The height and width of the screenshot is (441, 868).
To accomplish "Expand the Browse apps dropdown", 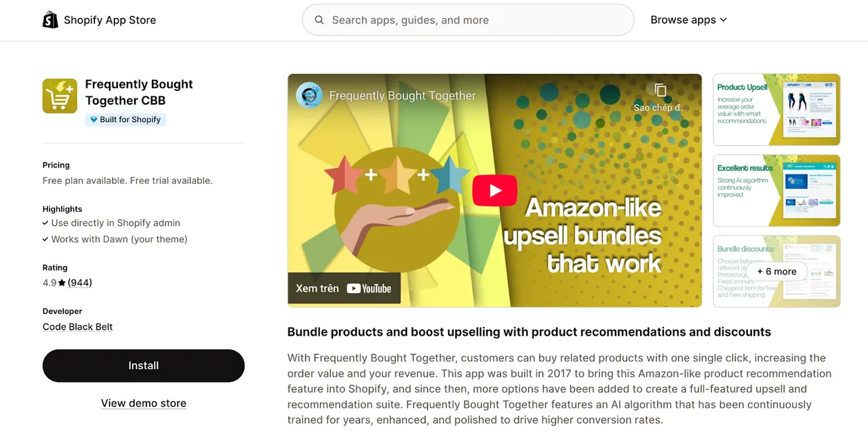I will tap(688, 20).
